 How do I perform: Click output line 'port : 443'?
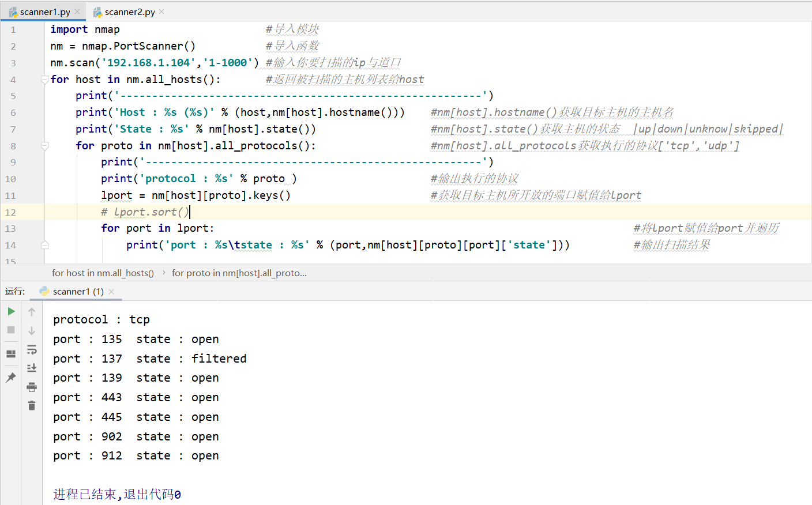(x=136, y=397)
